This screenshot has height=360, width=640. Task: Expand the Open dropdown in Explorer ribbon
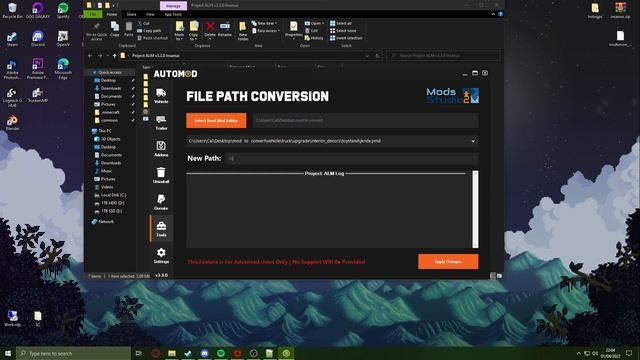click(x=314, y=23)
